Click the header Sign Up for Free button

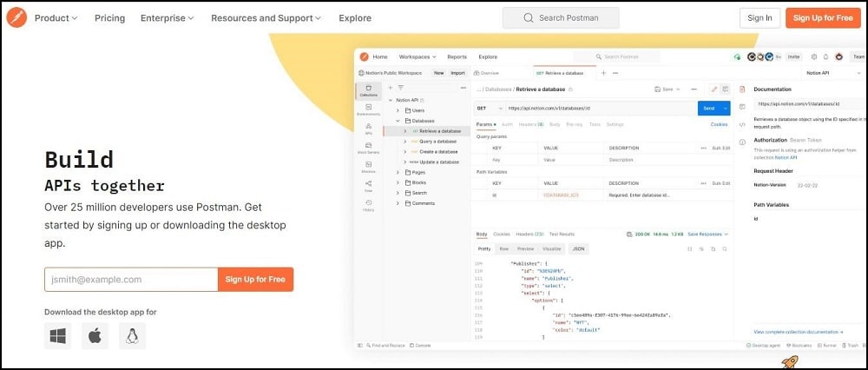(823, 17)
